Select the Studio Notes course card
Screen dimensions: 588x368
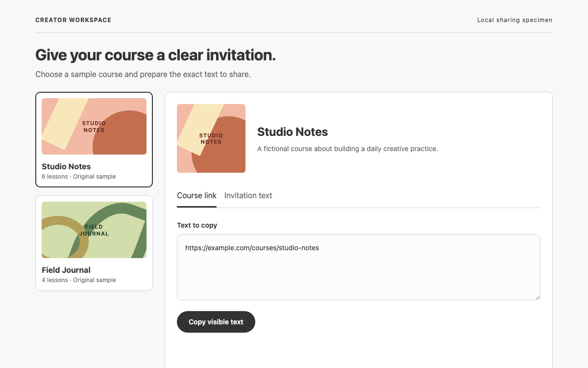[x=94, y=139]
